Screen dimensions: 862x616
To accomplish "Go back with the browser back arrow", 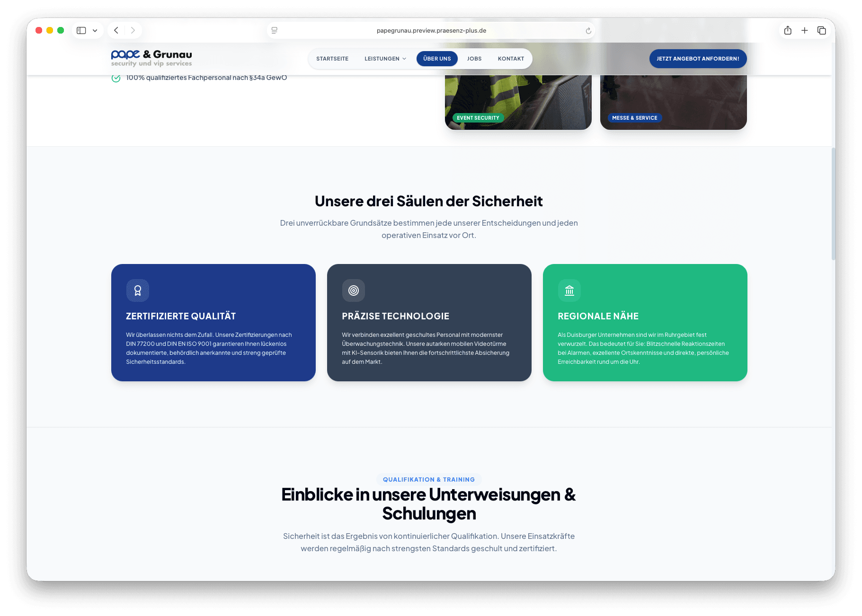I will pyautogui.click(x=116, y=30).
